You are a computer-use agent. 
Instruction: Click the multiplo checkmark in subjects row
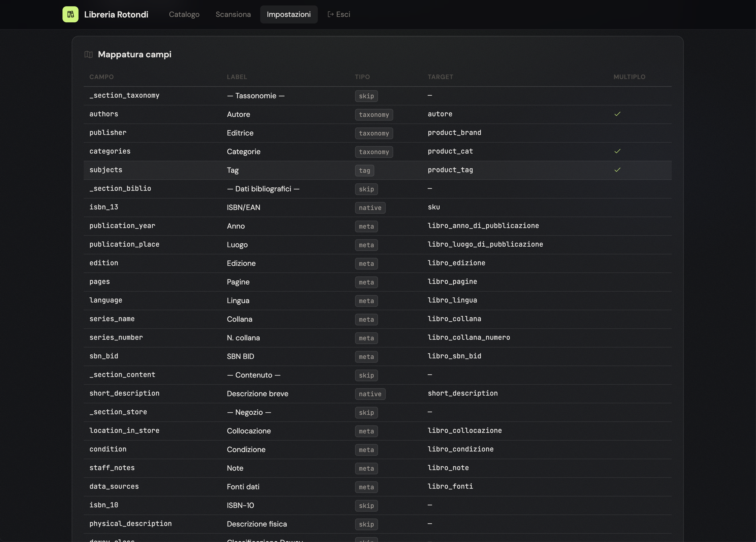click(617, 170)
